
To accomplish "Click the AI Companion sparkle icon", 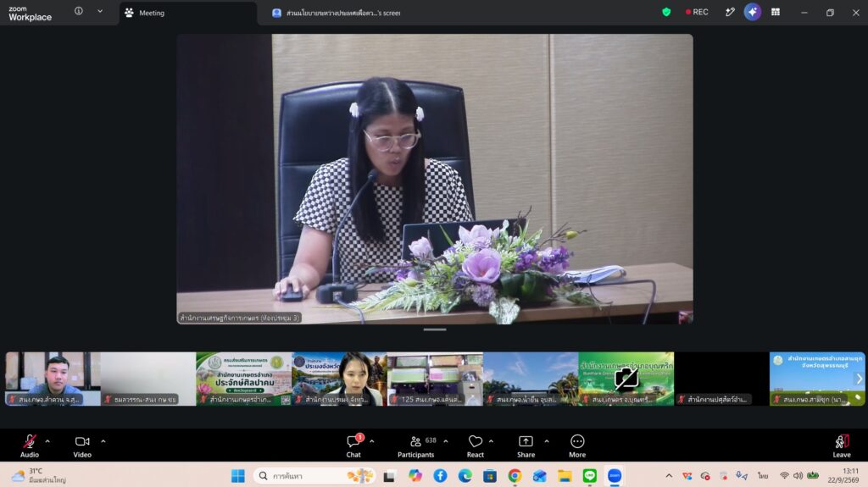I will click(753, 12).
